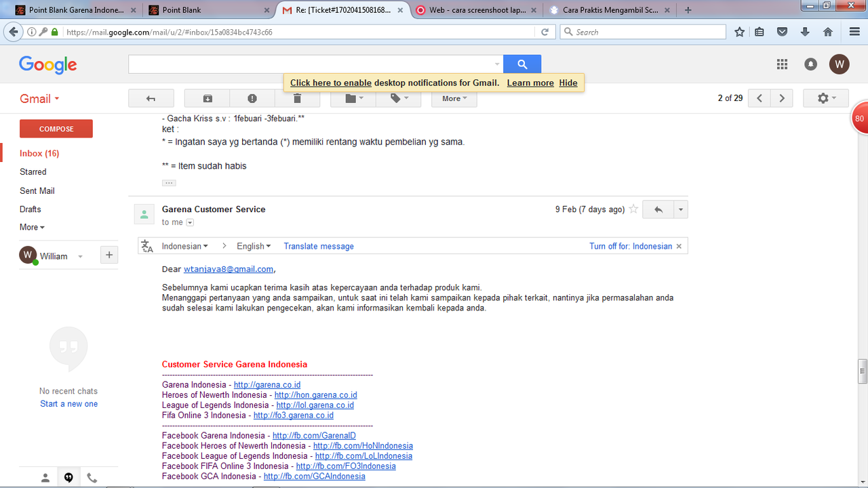This screenshot has height=488, width=868.
Task: Reply to Garena Customer Service message
Action: (658, 209)
